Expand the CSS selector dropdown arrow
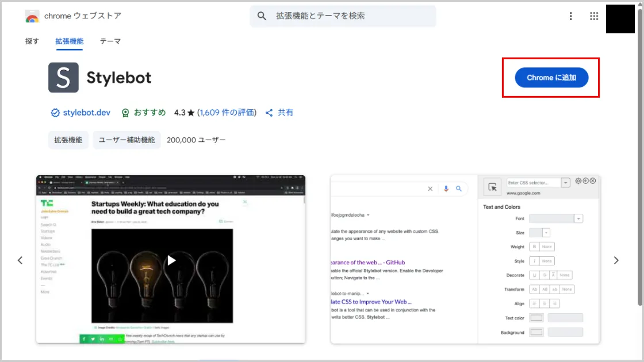 tap(566, 183)
